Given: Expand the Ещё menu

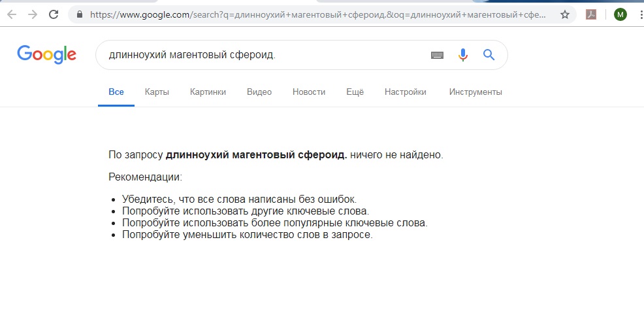Looking at the screenshot, I should (355, 92).
